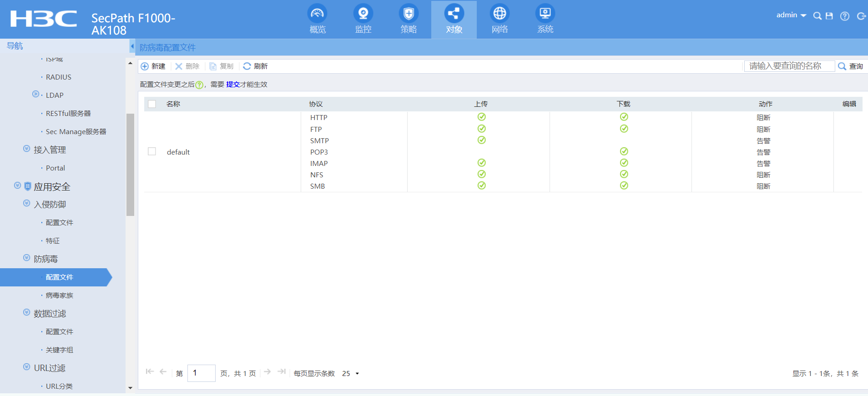Collapse the 数据过滤 tree node
The width and height of the screenshot is (868, 396).
(27, 312)
